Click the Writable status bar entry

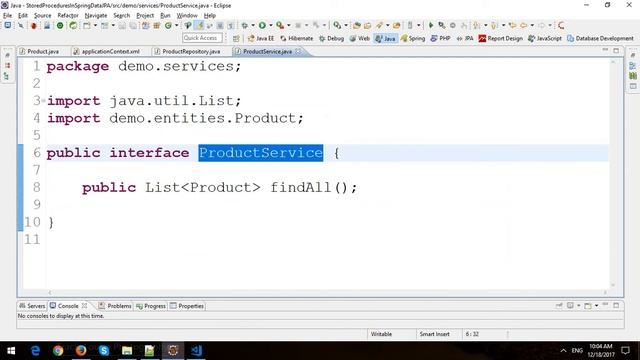(381, 334)
